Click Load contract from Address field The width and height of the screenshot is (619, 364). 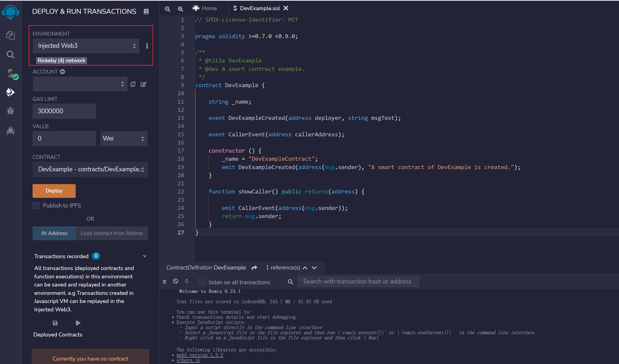(x=112, y=233)
